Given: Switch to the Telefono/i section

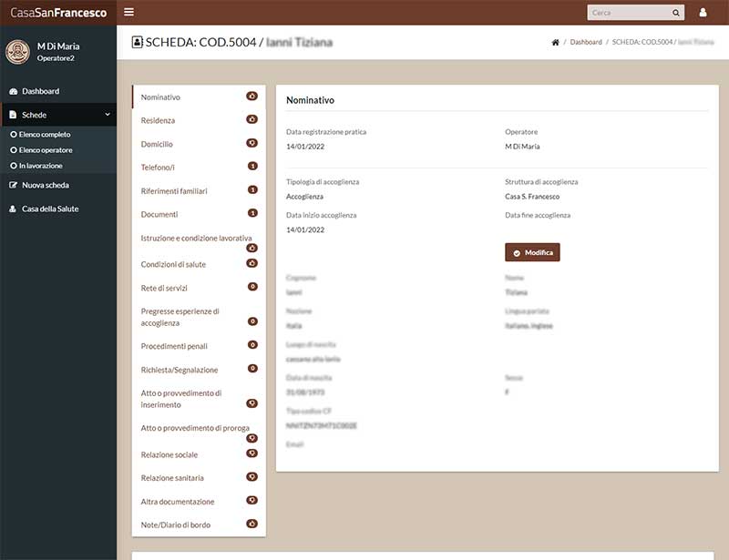Looking at the screenshot, I should 199,168.
